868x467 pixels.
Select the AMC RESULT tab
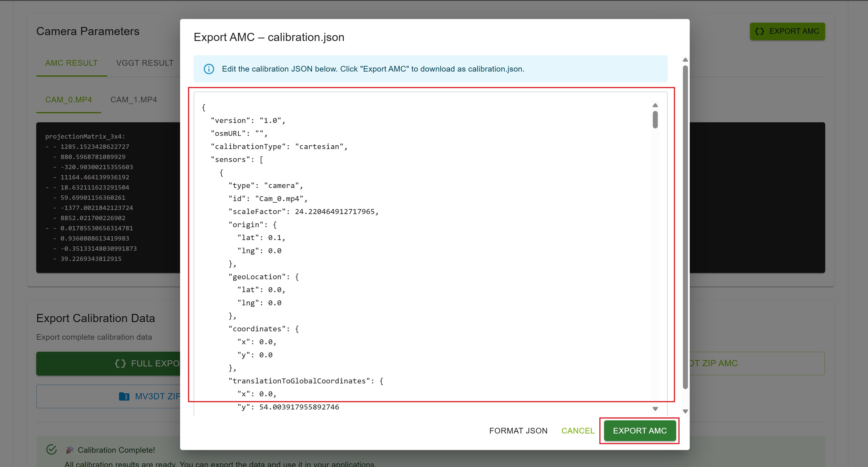(71, 63)
